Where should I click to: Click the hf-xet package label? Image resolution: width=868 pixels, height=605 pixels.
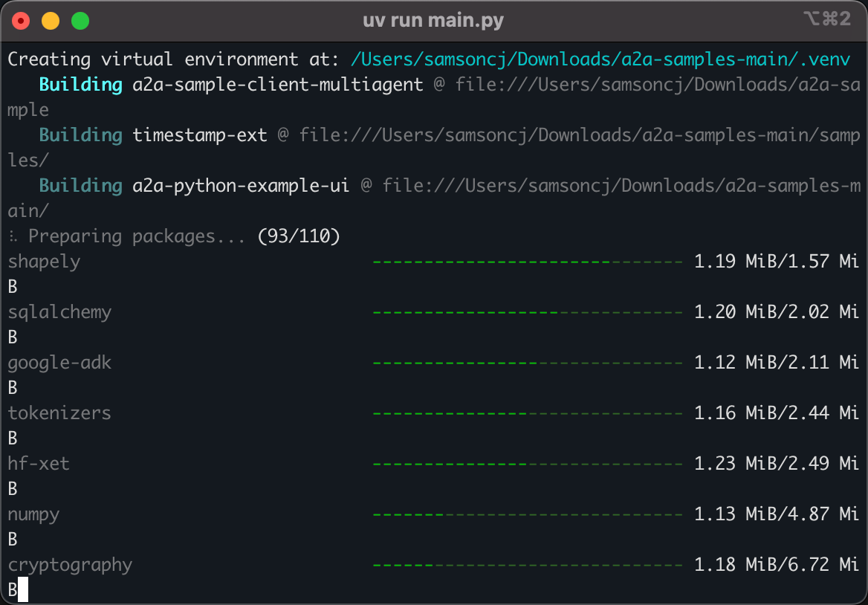39,464
